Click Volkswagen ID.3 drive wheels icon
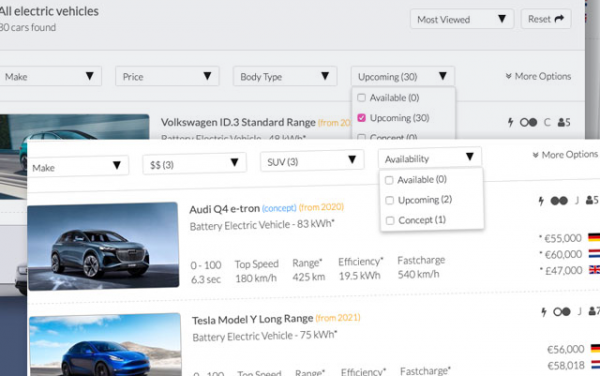 point(528,122)
